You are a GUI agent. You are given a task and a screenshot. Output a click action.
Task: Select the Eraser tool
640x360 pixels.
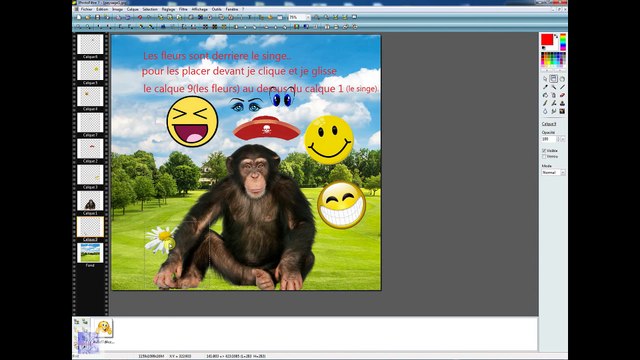(x=562, y=95)
